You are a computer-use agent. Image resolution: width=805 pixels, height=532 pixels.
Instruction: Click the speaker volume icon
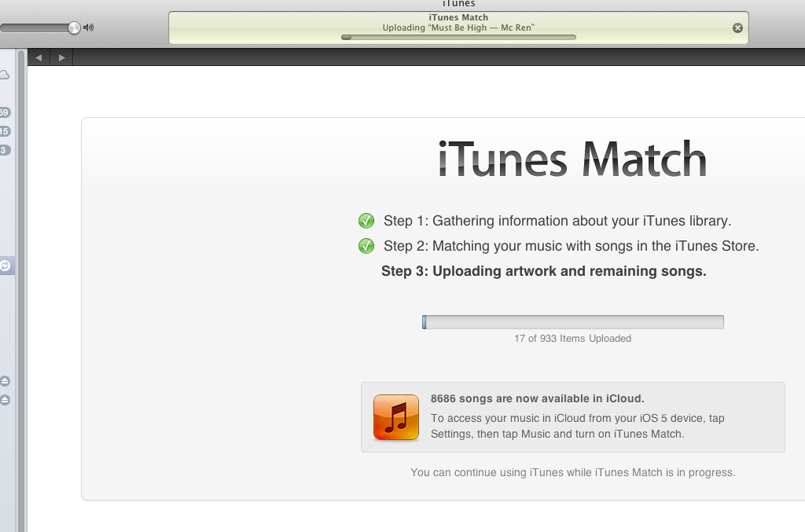point(89,28)
